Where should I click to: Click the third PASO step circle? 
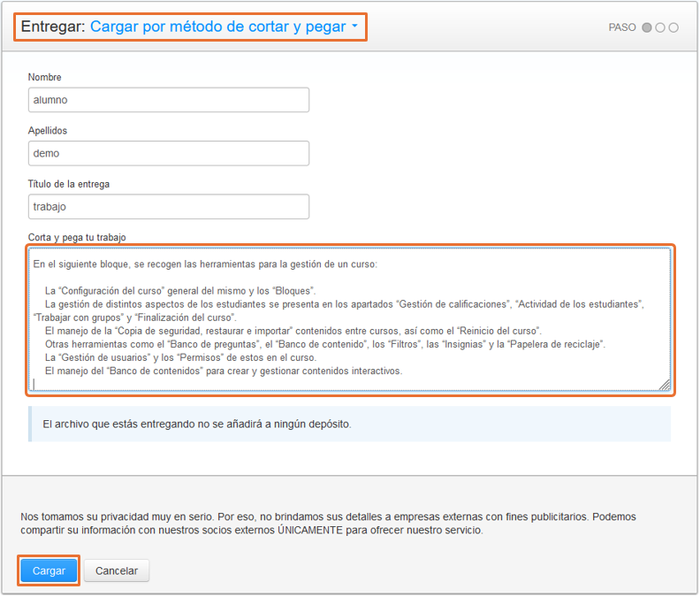point(673,27)
